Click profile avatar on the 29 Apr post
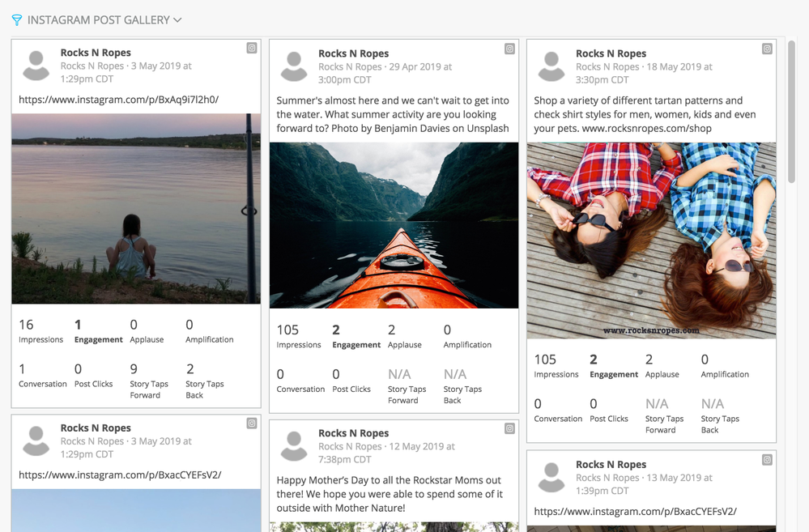The width and height of the screenshot is (809, 532). (294, 66)
